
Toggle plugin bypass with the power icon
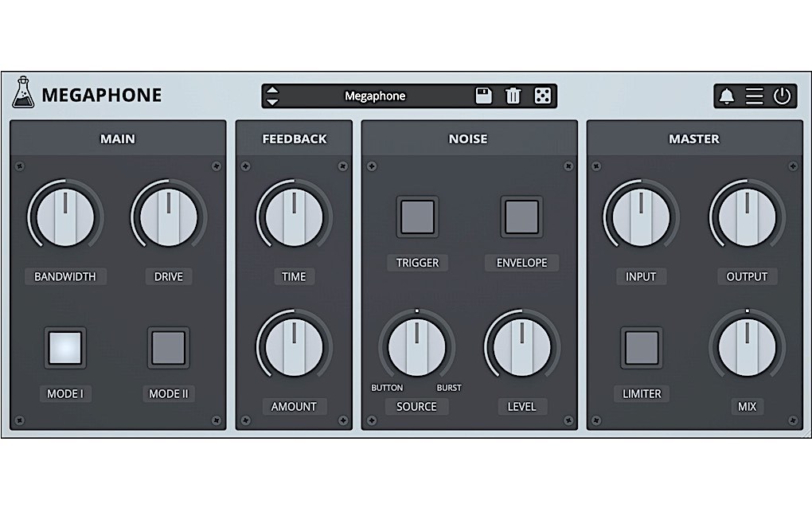pos(781,96)
